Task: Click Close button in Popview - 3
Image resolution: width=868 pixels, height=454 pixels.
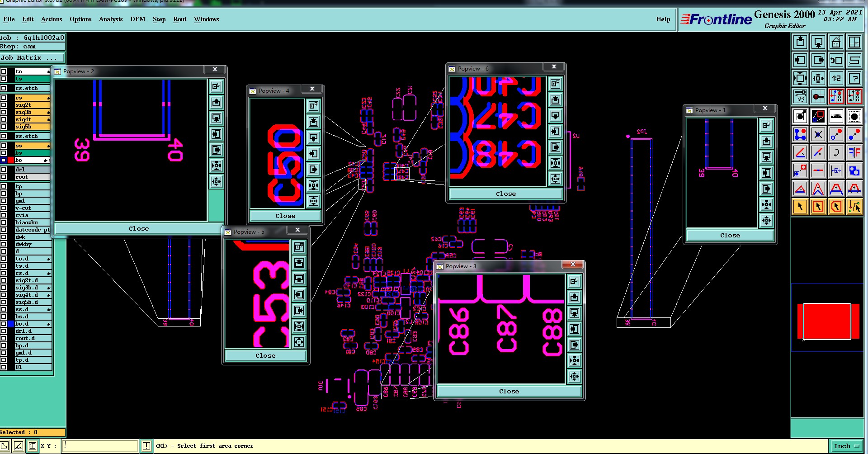Action: click(509, 392)
